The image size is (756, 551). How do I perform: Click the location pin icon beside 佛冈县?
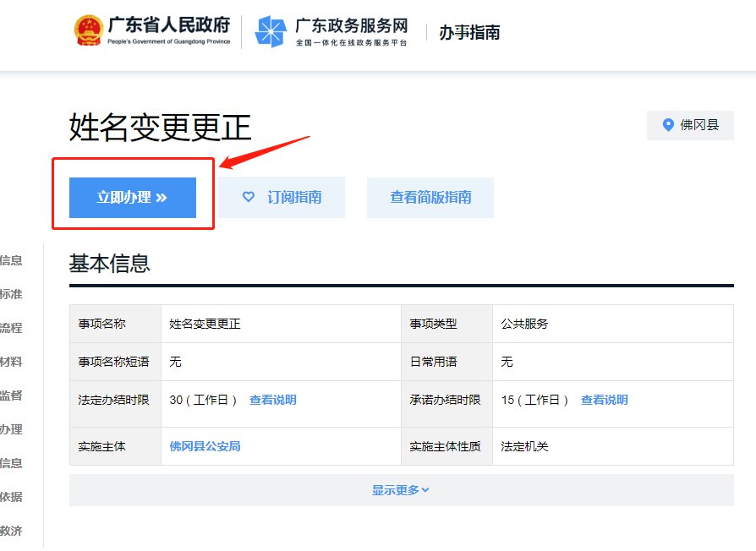(x=668, y=125)
